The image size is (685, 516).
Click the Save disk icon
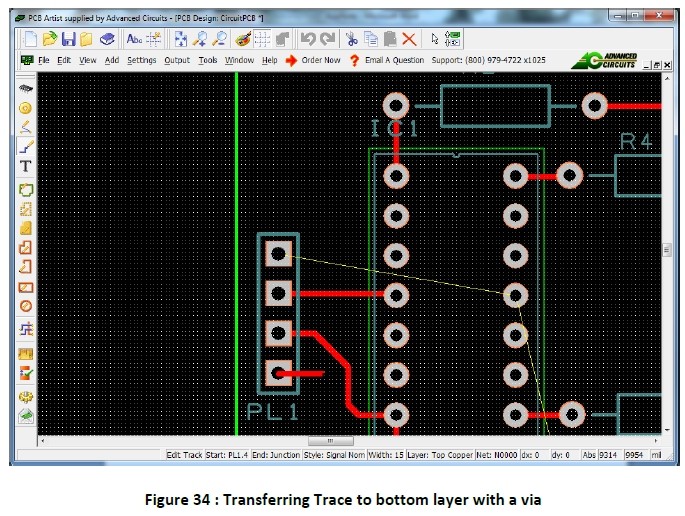click(x=69, y=39)
